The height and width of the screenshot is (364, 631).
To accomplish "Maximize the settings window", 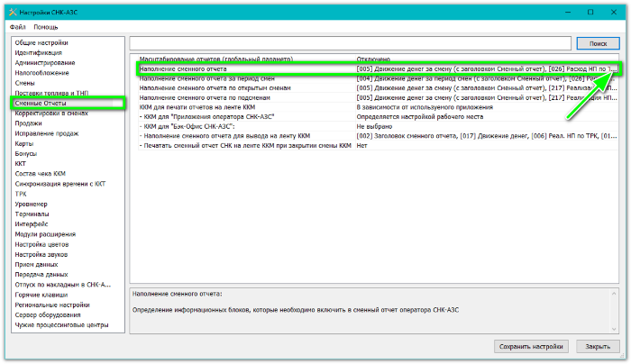I will pos(590,13).
